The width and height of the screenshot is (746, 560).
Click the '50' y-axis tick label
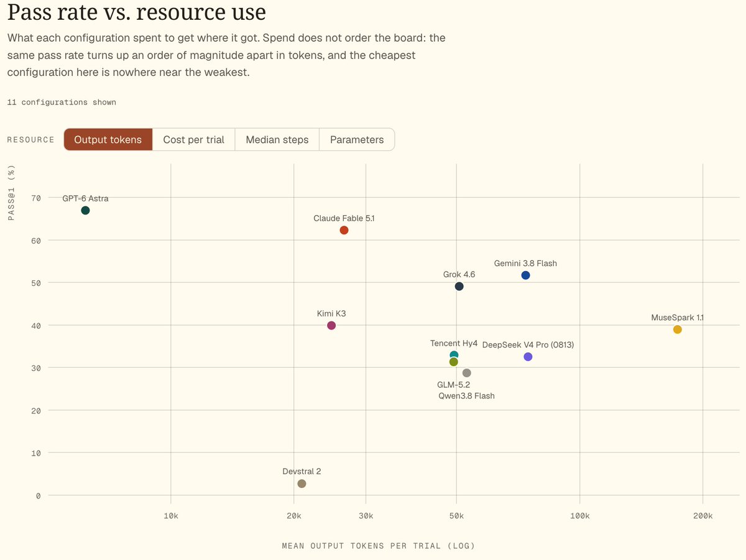point(36,283)
